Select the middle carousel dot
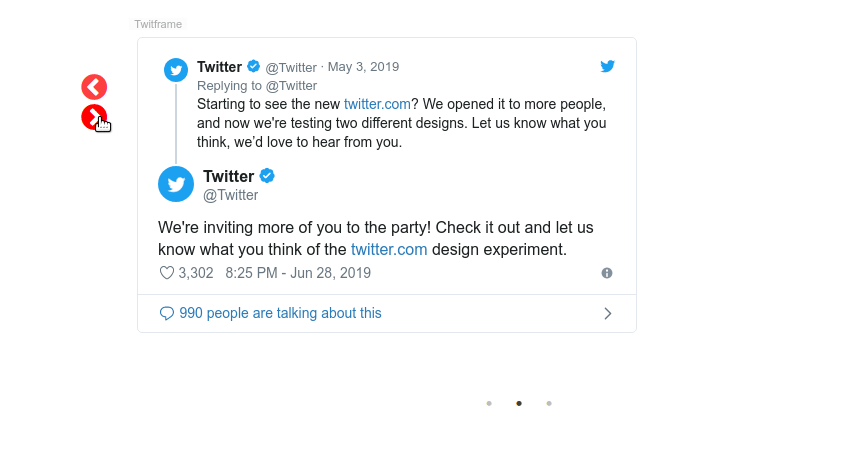Image resolution: width=859 pixels, height=451 pixels. 519,403
